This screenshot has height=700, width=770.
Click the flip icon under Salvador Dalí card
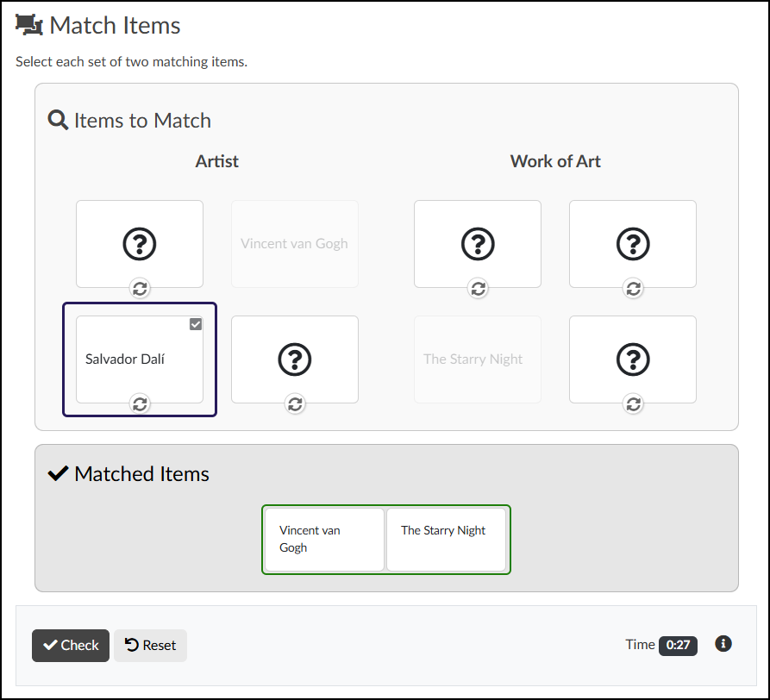[x=140, y=404]
